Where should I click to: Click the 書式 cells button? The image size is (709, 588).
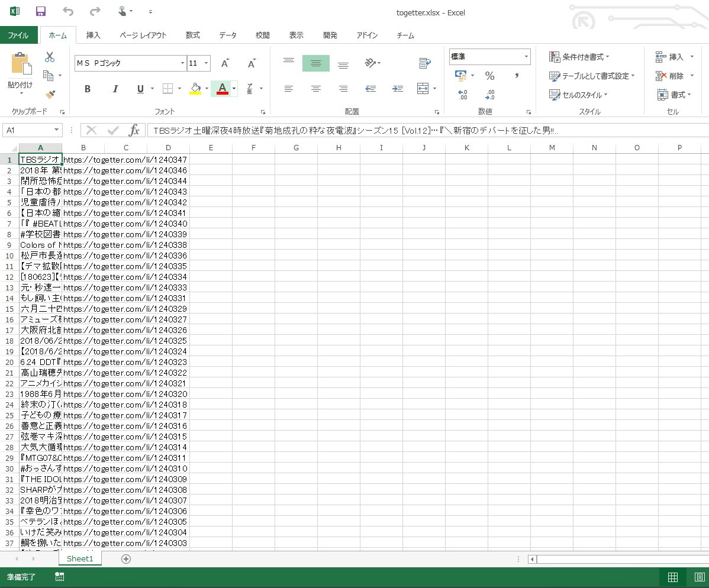pos(674,95)
